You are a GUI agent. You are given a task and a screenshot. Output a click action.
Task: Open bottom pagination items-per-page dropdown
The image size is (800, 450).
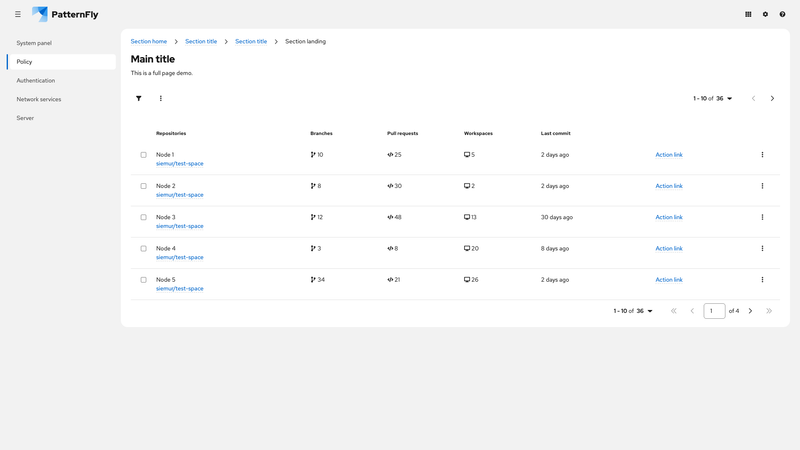(633, 311)
